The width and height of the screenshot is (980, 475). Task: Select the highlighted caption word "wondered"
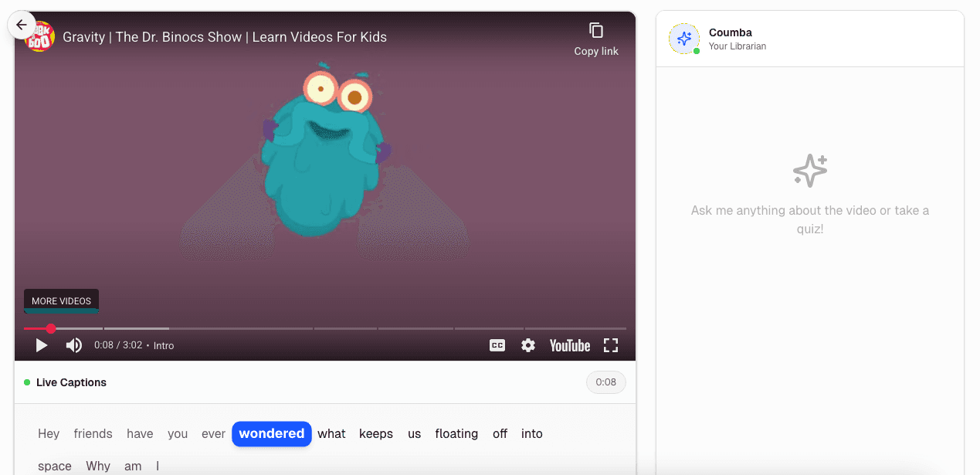coord(271,434)
